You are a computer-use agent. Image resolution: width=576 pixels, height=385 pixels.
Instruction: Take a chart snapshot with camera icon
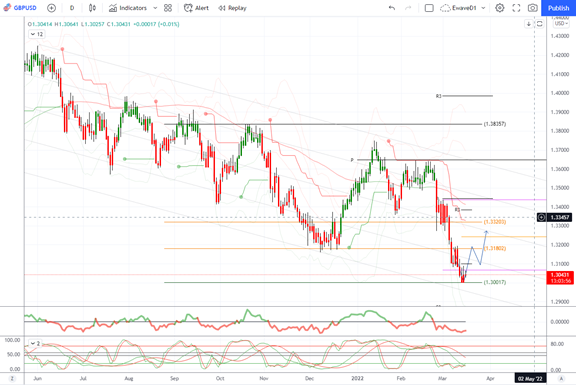pyautogui.click(x=533, y=8)
